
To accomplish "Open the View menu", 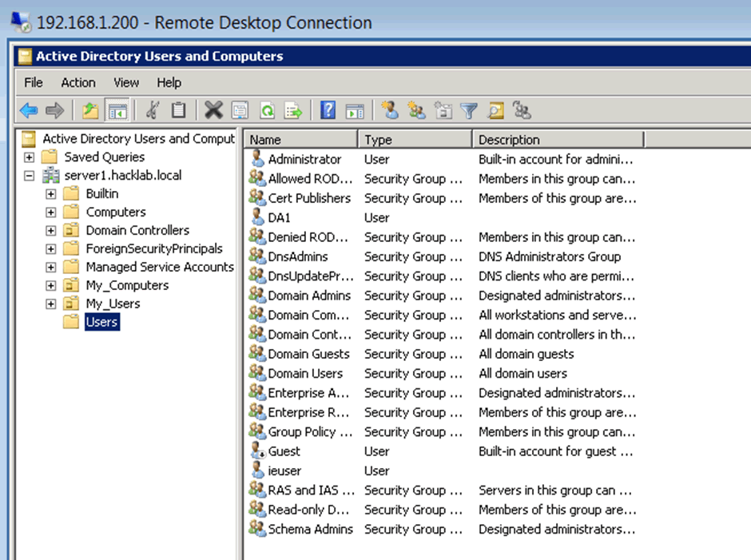I will coord(126,83).
